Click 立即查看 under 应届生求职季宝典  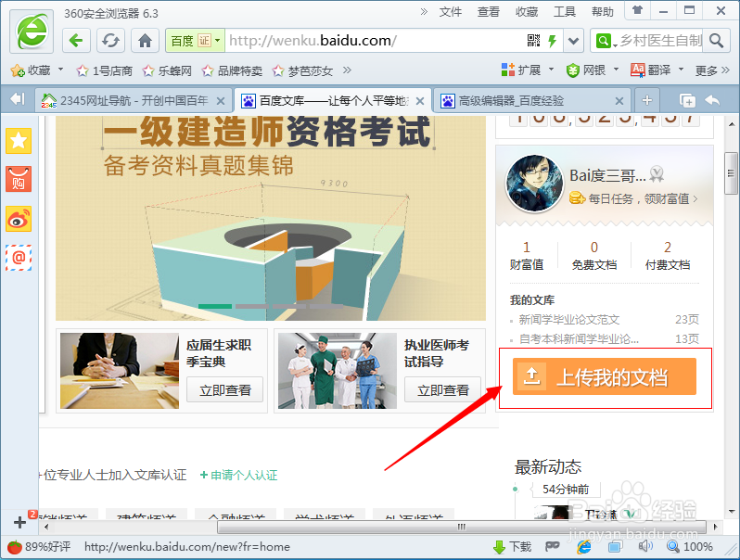[224, 389]
